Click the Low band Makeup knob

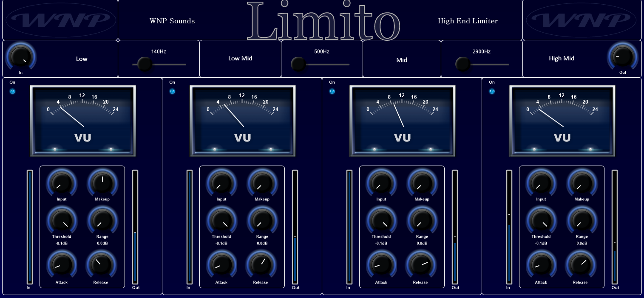pyautogui.click(x=102, y=183)
